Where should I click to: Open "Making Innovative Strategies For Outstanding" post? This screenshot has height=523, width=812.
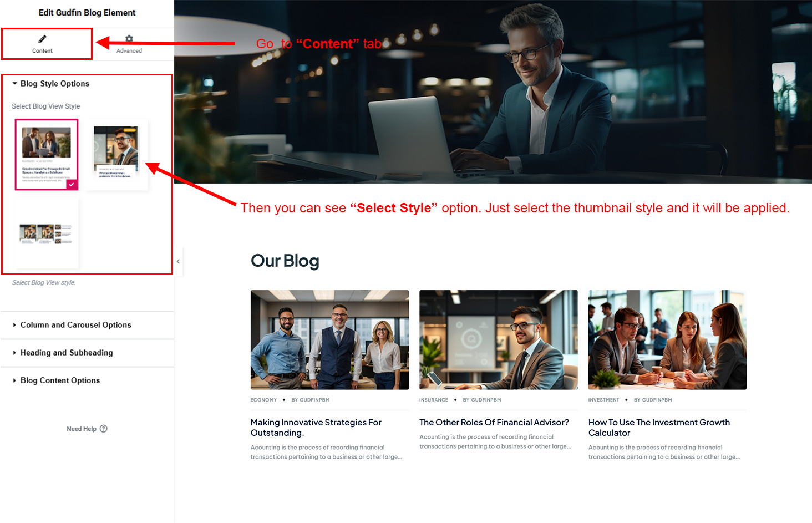316,428
